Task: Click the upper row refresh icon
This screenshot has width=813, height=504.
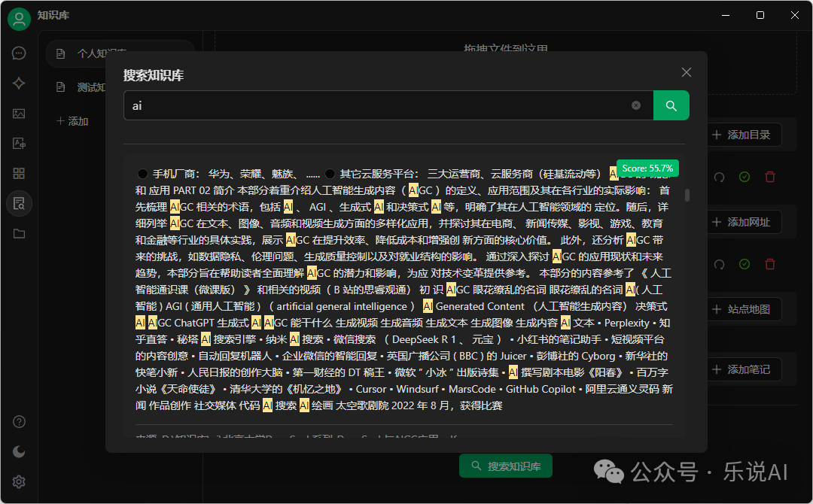Action: (x=719, y=177)
